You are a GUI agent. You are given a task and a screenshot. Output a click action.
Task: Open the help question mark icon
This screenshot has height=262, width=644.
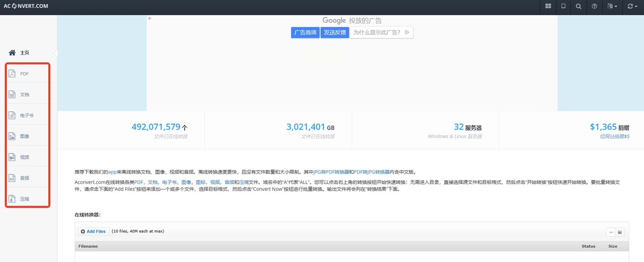tap(594, 6)
